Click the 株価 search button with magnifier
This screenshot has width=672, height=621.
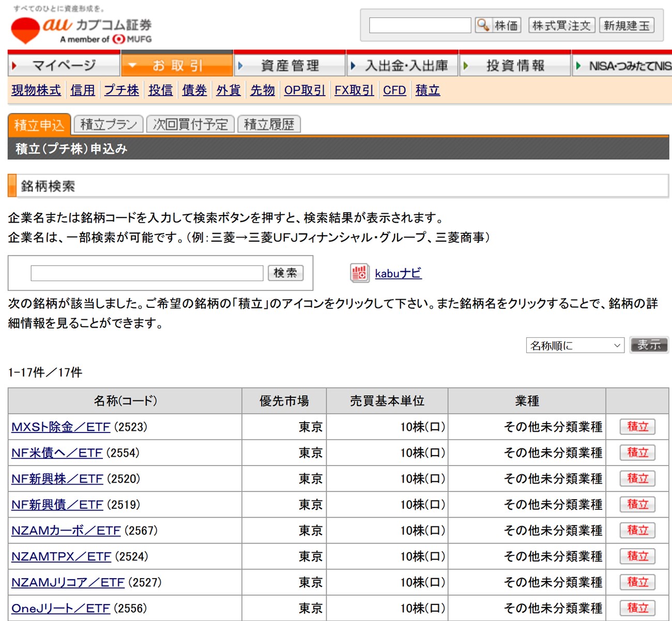point(498,25)
